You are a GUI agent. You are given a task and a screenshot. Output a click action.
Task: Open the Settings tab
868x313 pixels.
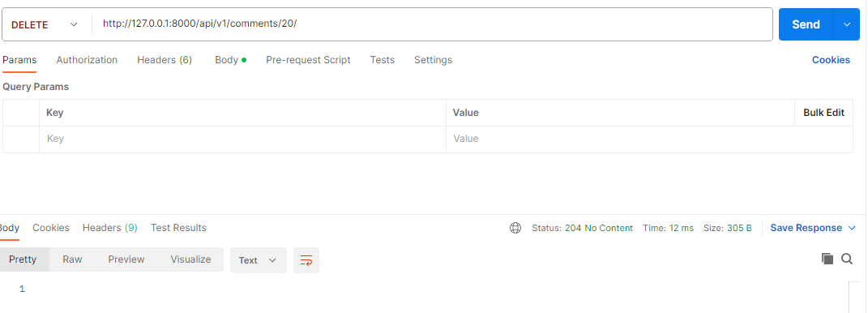click(x=433, y=60)
